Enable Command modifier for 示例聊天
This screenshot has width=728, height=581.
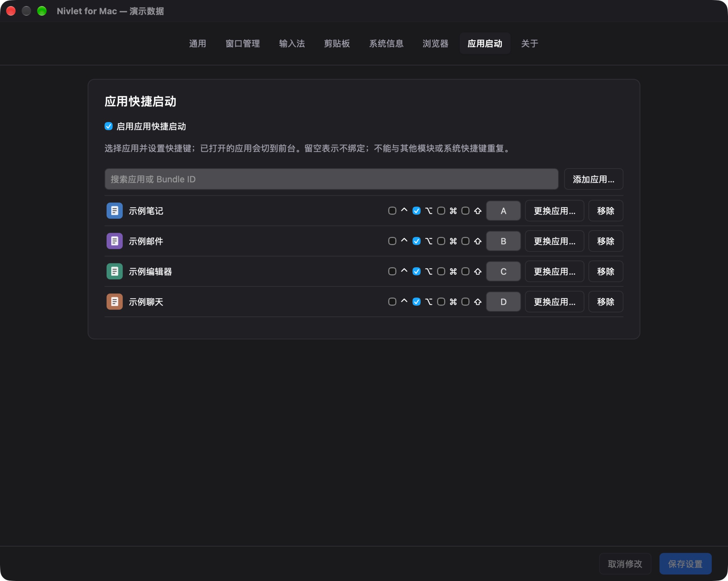point(441,302)
